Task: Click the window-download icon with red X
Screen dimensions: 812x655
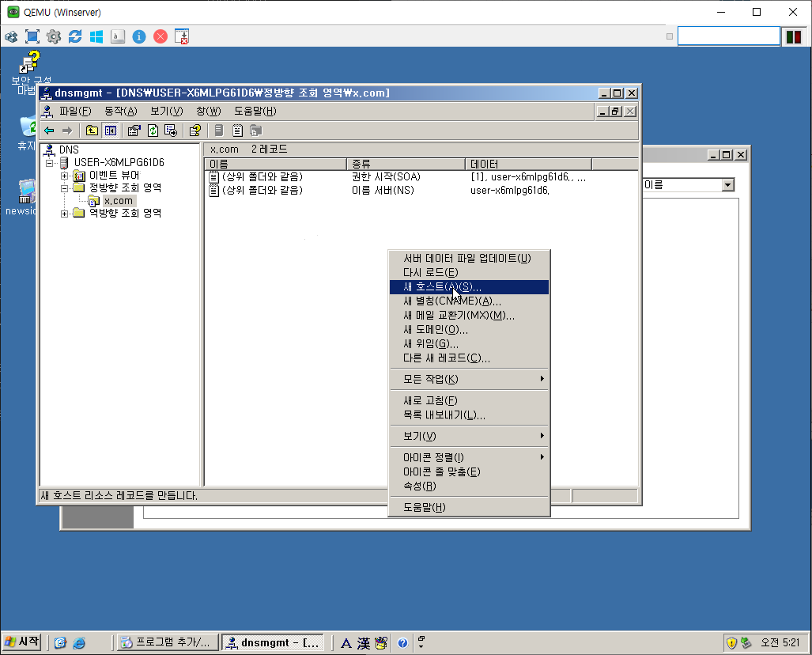Action: pos(182,37)
